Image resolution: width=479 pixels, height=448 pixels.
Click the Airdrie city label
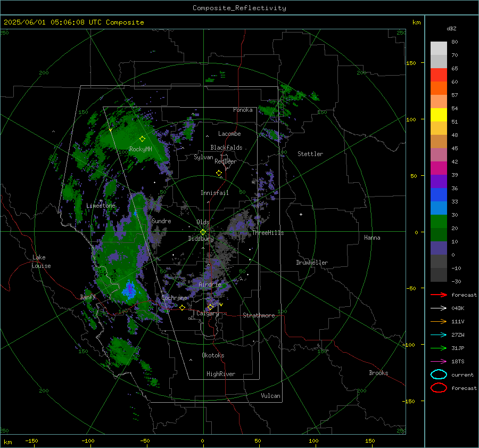(x=210, y=284)
